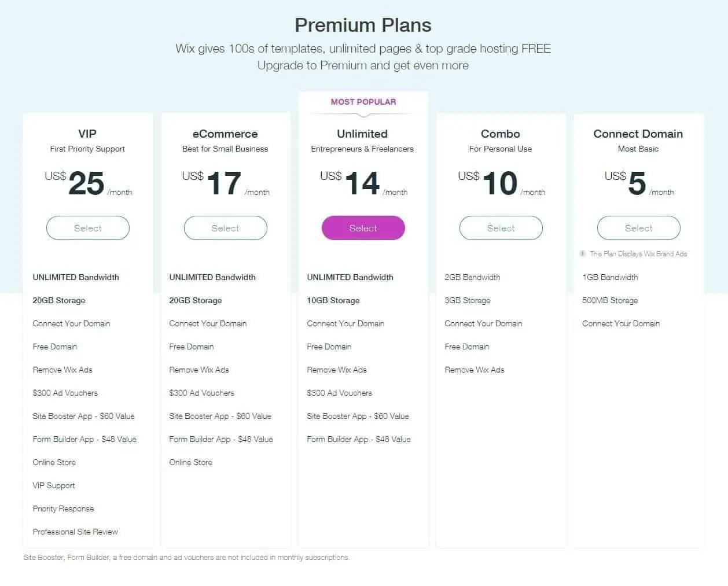728x586 pixels.
Task: Click the Unlimited plan heading
Action: point(362,134)
